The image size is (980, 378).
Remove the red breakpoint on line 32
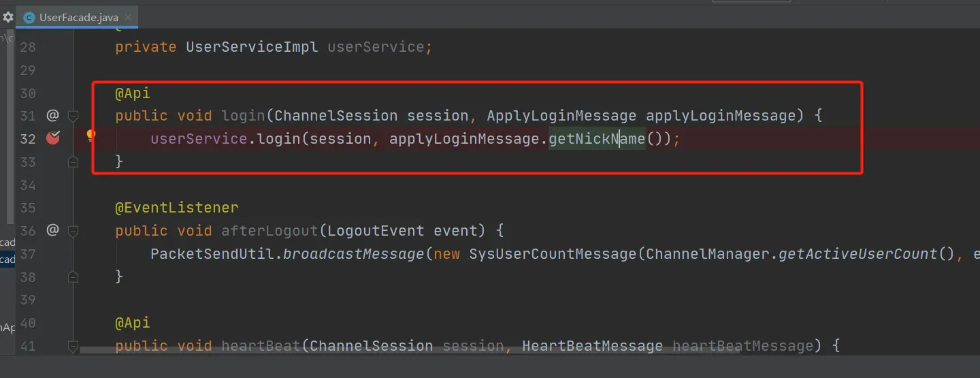tap(52, 138)
